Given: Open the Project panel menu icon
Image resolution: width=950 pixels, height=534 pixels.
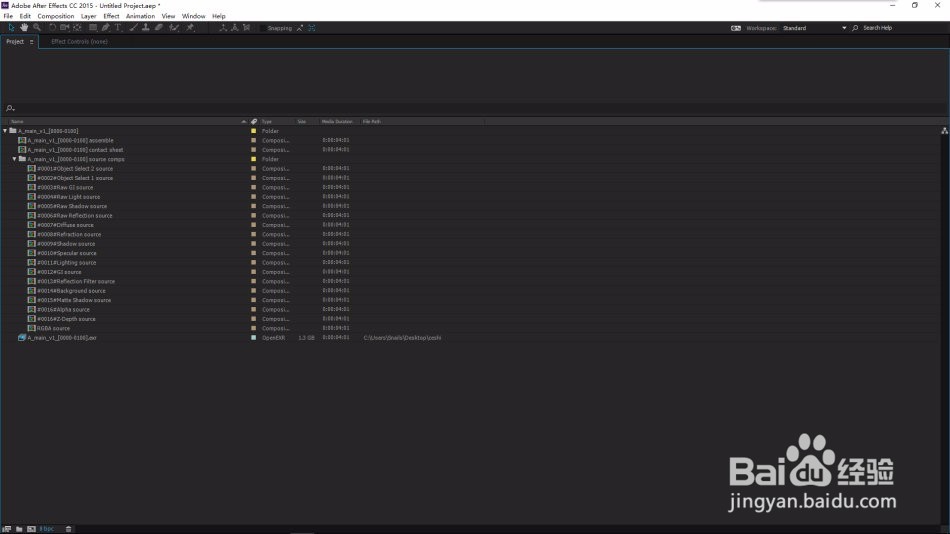Looking at the screenshot, I should 32,42.
